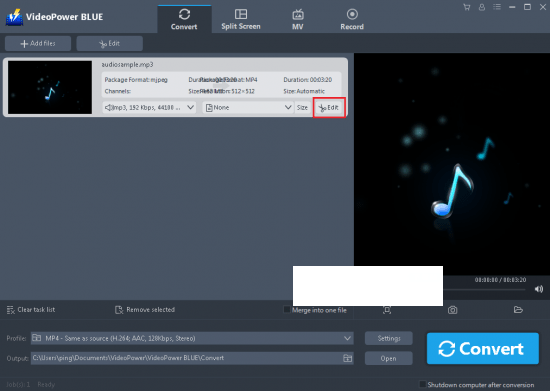Toggle fullscreen preview icon
This screenshot has height=391, width=550.
(x=387, y=310)
